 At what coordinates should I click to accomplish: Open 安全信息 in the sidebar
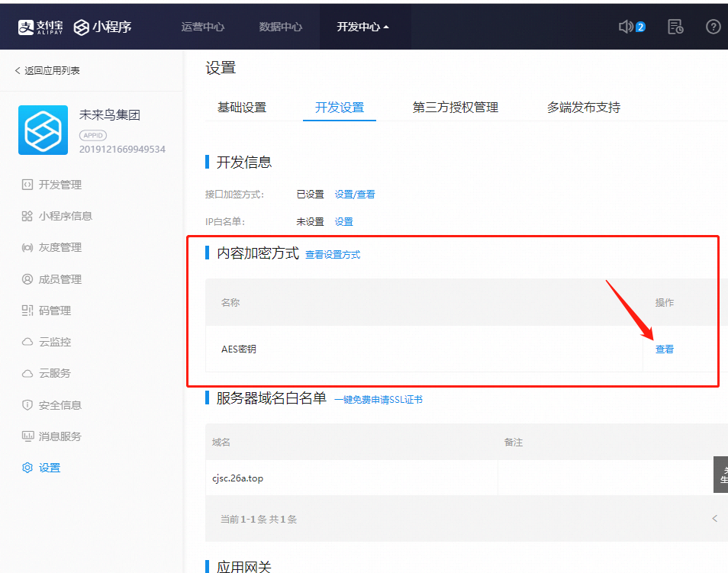[60, 405]
